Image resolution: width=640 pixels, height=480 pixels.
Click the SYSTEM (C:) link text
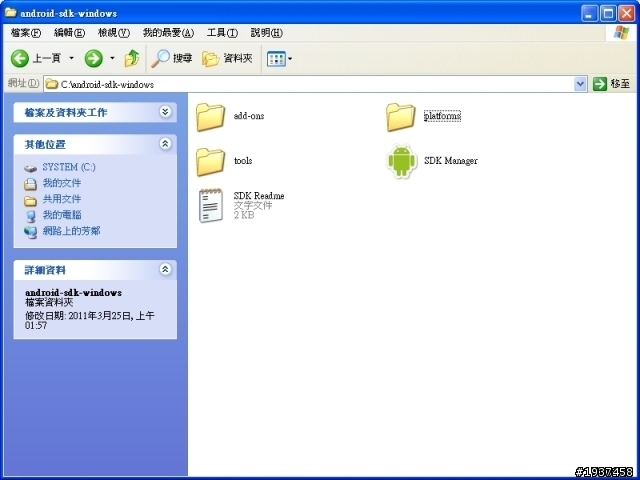(x=69, y=167)
